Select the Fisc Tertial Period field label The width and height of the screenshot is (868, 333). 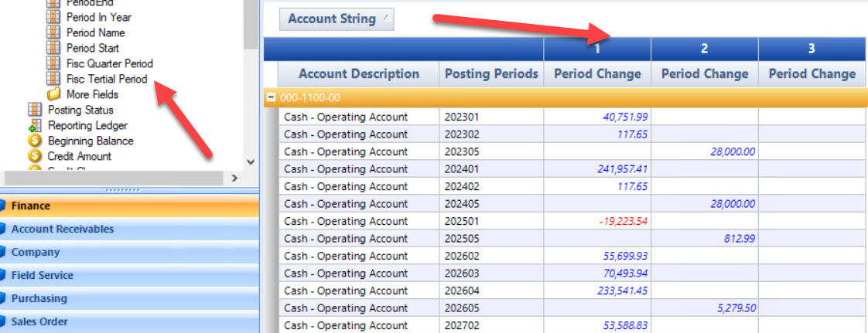click(x=107, y=79)
